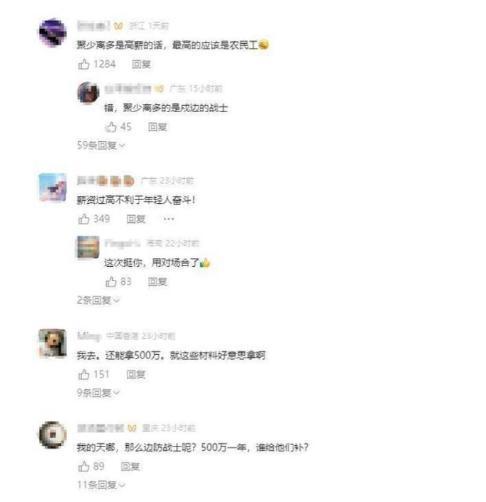Open the panda avatar profile

click(x=53, y=343)
